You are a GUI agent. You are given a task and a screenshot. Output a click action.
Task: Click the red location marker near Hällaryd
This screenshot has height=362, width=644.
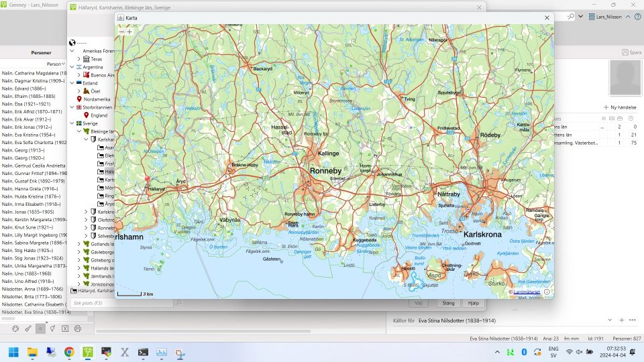147,179
